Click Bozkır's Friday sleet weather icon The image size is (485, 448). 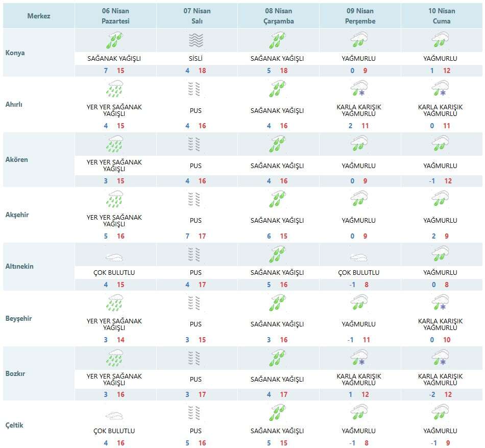(x=440, y=359)
